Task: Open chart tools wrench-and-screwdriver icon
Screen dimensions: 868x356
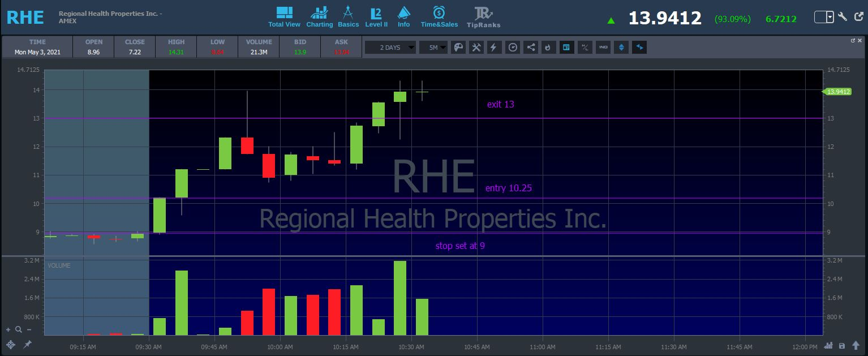Action: click(476, 48)
